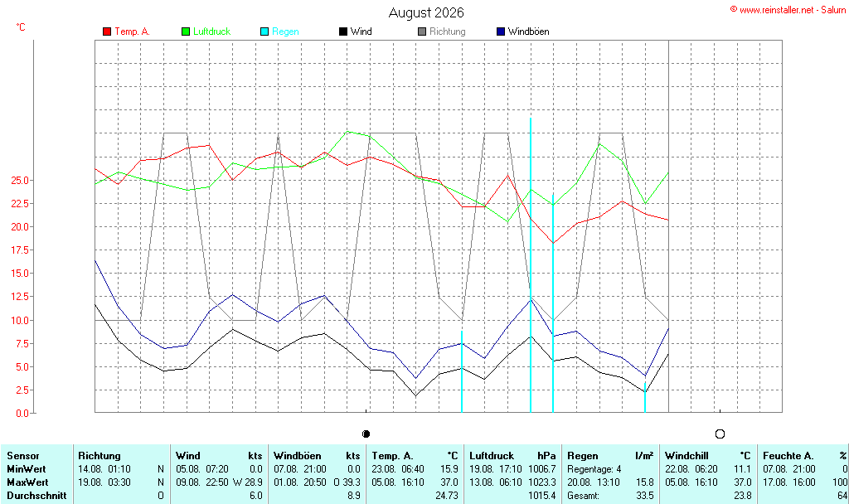Image resolution: width=849 pixels, height=504 pixels.
Task: Click the 17.08. 16:00 humidity maximum timestamp
Action: 789,482
